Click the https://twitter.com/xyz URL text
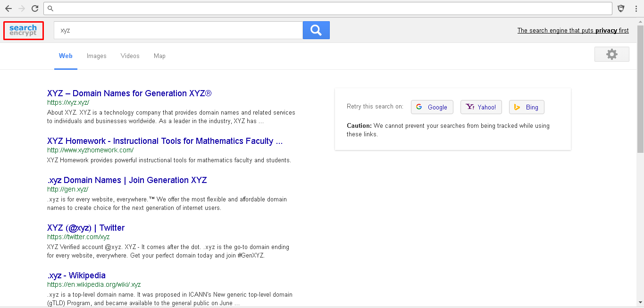 tap(78, 237)
